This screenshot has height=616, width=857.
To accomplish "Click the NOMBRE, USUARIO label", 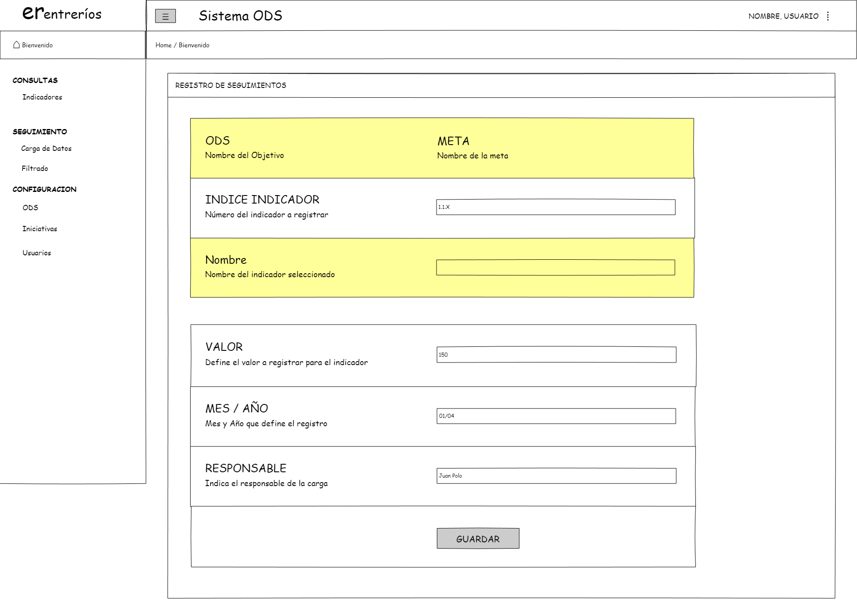I will click(x=783, y=16).
